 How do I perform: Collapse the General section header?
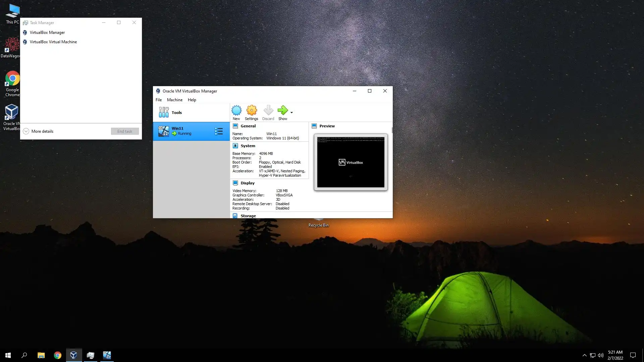pos(248,126)
